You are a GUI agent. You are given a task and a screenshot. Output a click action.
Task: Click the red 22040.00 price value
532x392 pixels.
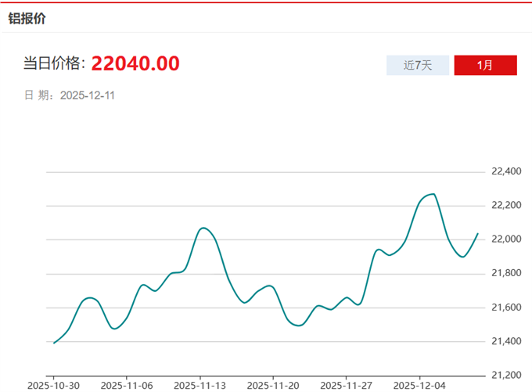135,63
